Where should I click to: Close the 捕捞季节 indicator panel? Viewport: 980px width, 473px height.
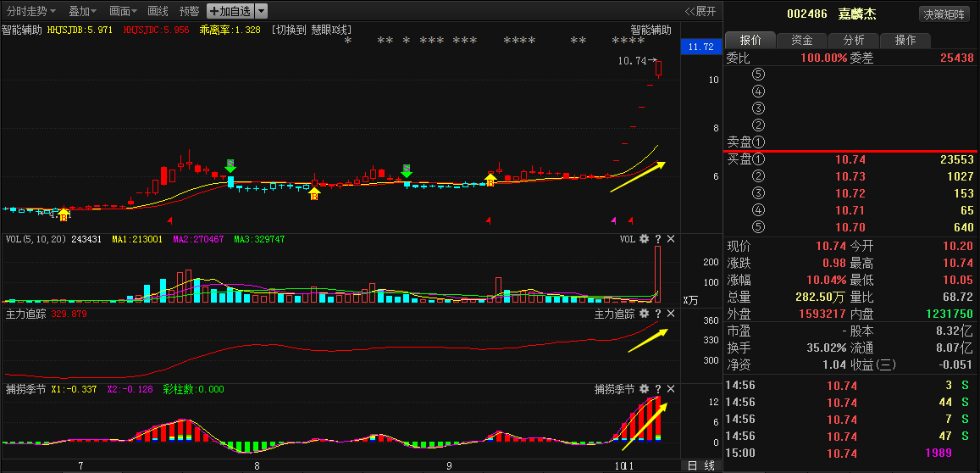tap(671, 390)
